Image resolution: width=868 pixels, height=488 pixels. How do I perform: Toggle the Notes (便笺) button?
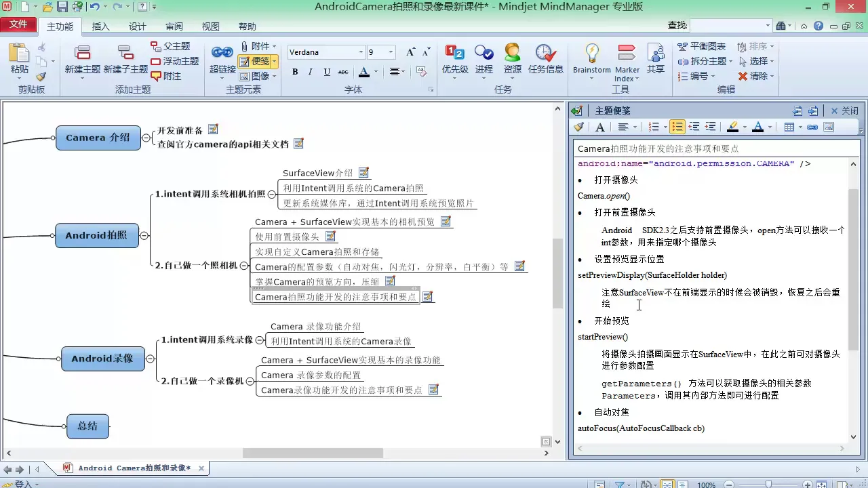point(258,61)
